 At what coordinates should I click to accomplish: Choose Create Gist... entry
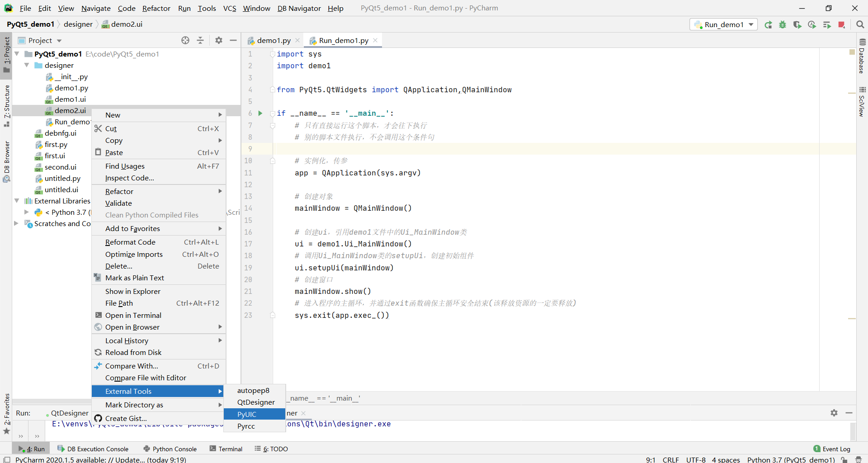159,418
